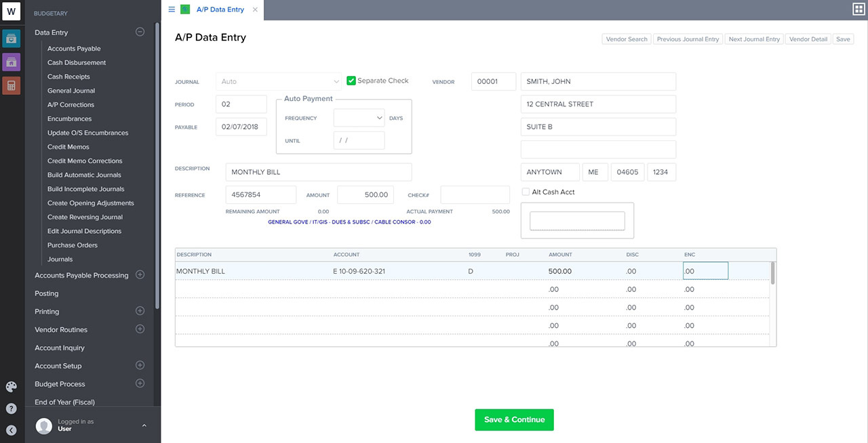Open A/P Corrections in sidebar
The height and width of the screenshot is (443, 868).
click(x=71, y=105)
